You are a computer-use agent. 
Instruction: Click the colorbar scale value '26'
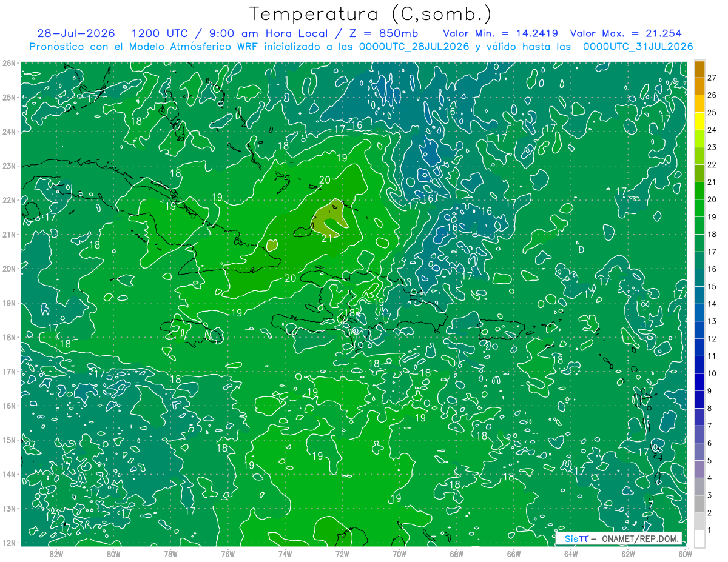coord(712,95)
